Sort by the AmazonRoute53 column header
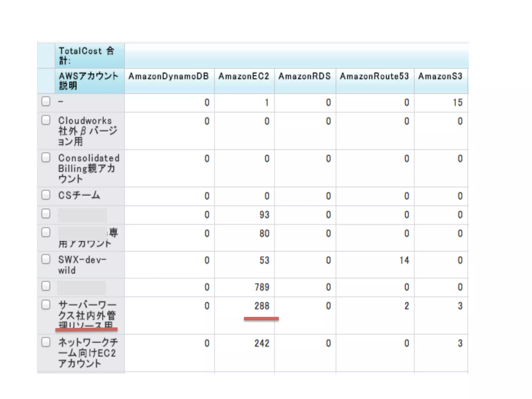The height and width of the screenshot is (399, 532). click(374, 76)
